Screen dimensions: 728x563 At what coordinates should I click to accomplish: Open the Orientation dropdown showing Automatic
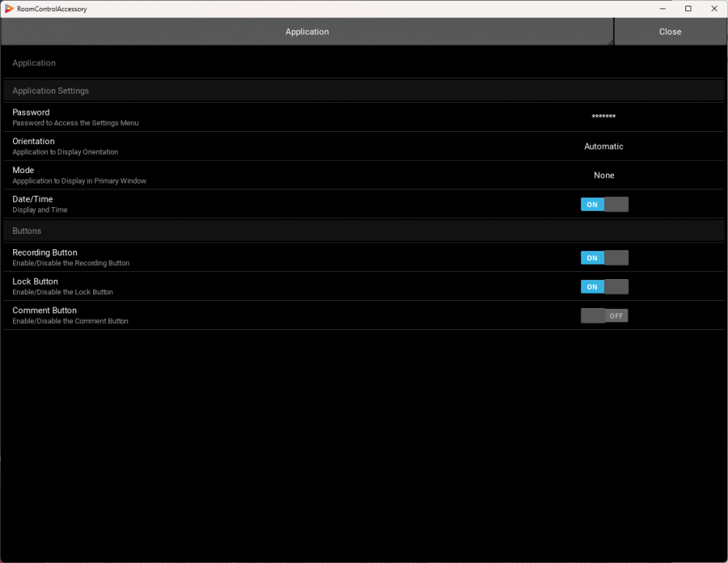(x=603, y=146)
